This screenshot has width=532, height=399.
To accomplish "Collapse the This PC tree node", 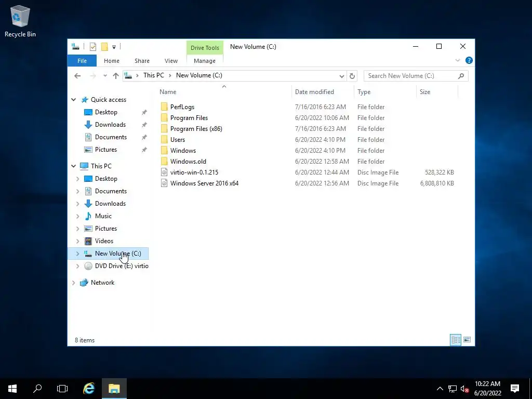I will (x=74, y=166).
